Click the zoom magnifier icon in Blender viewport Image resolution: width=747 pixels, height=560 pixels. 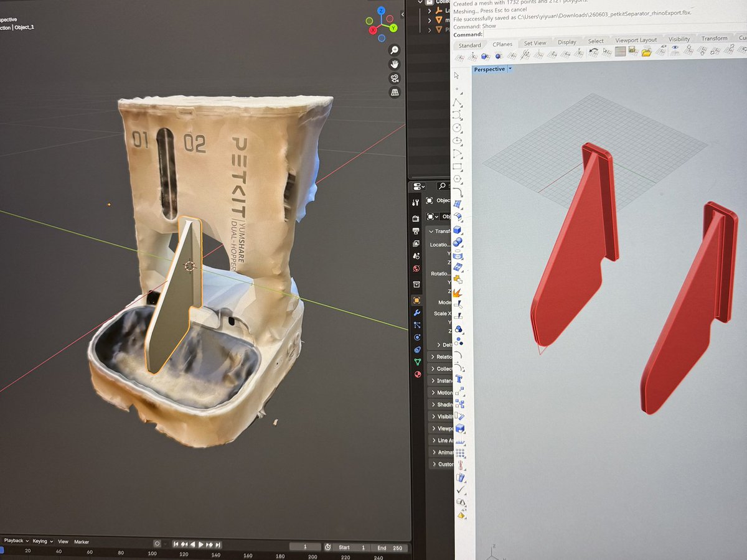click(x=394, y=50)
